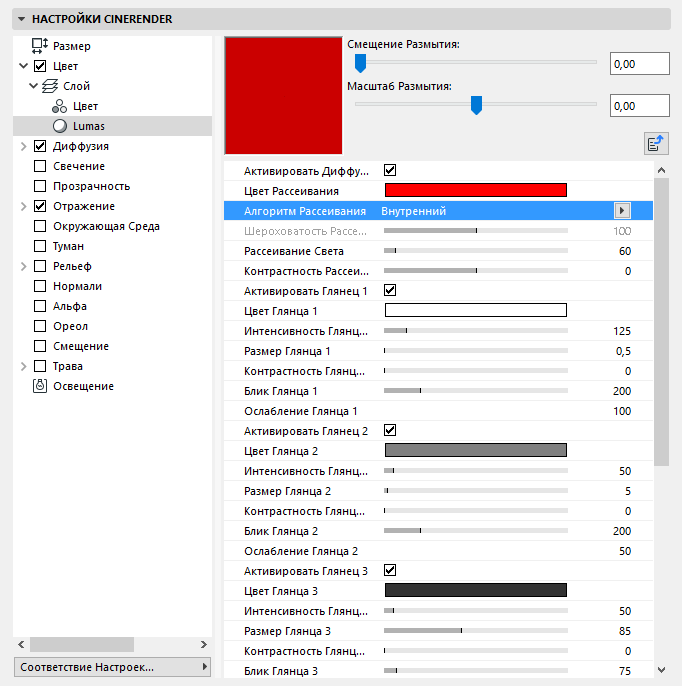Click the Lumas shader sphere icon
The height and width of the screenshot is (686, 682).
tap(60, 126)
